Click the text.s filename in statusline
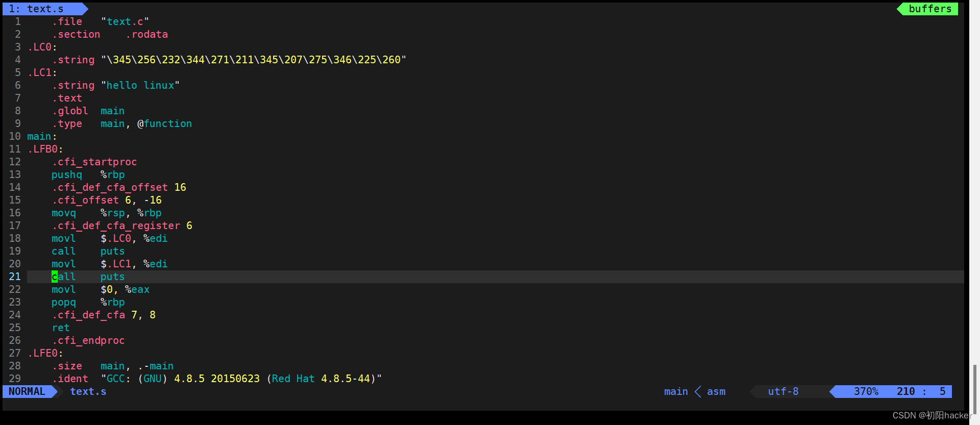 coord(88,391)
